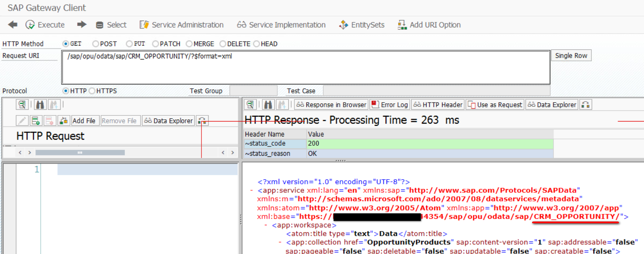Screen dimensions: 644x254
Task: Open EntitySets from the toolbar
Action: coord(362,25)
